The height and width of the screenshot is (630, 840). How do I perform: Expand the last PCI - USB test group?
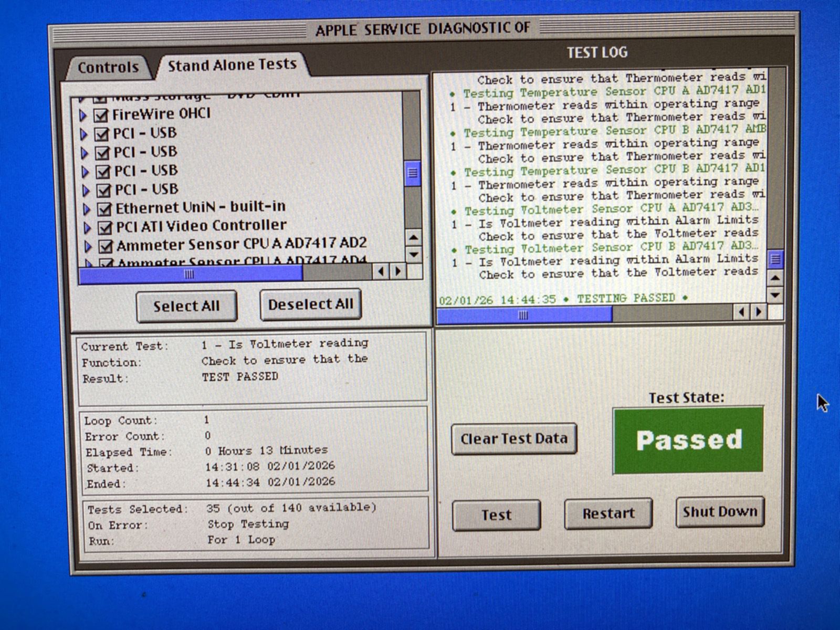(x=86, y=190)
